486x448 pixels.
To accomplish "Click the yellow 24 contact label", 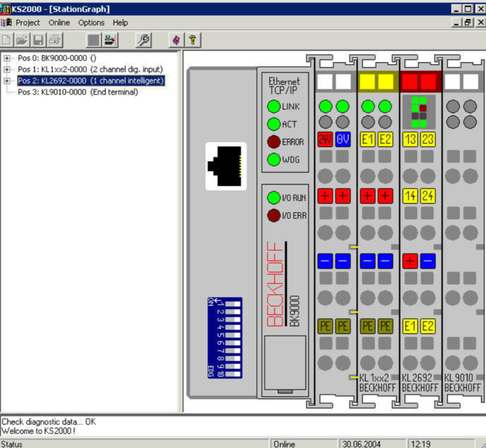I will pyautogui.click(x=428, y=196).
